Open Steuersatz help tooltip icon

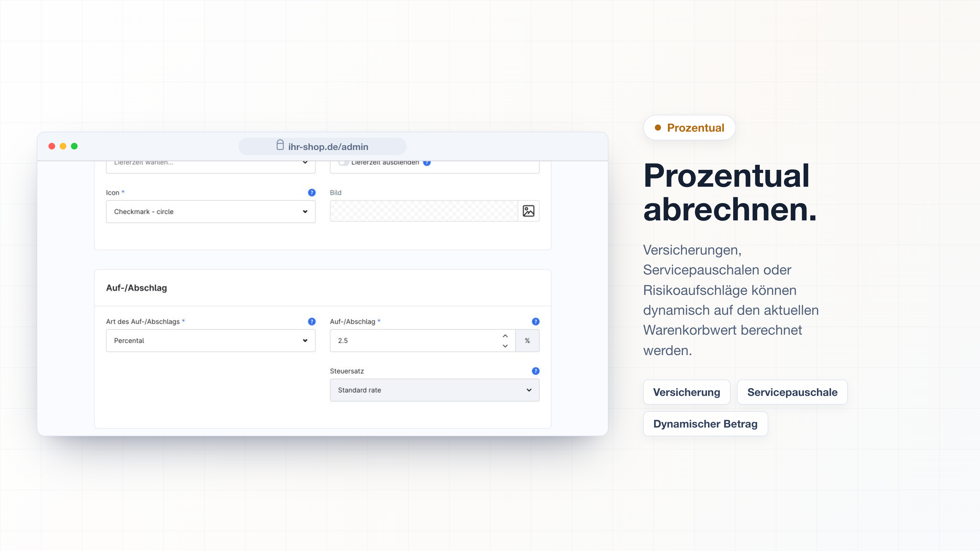[x=535, y=371]
